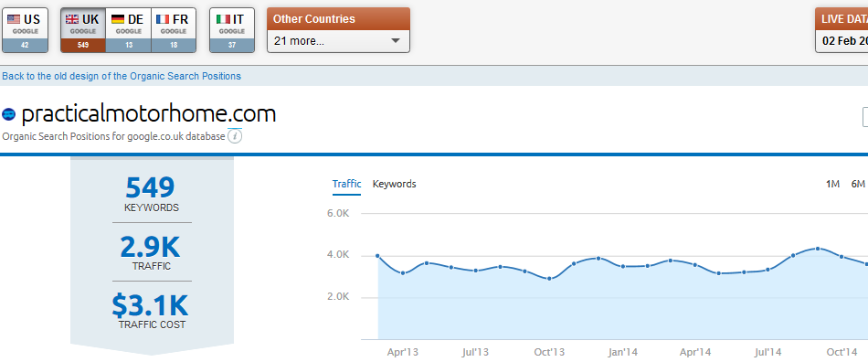Image resolution: width=868 pixels, height=362 pixels.
Task: Click the info icon beside database text
Action: [235, 136]
